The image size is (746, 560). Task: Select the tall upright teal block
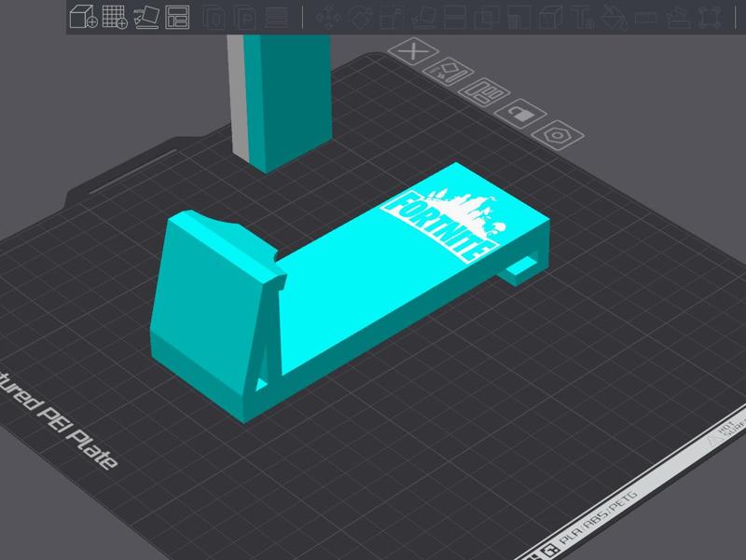[x=285, y=102]
